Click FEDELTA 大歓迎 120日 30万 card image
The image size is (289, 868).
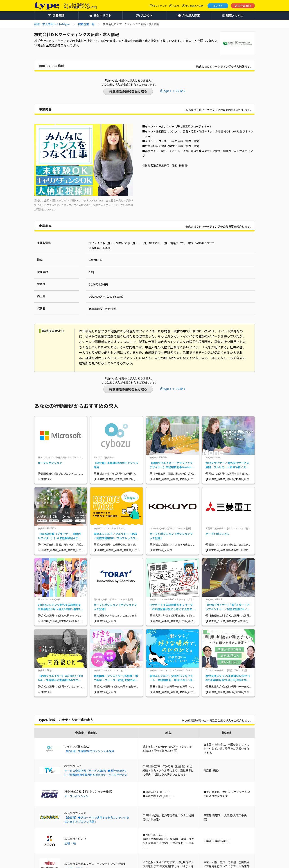tap(61, 506)
